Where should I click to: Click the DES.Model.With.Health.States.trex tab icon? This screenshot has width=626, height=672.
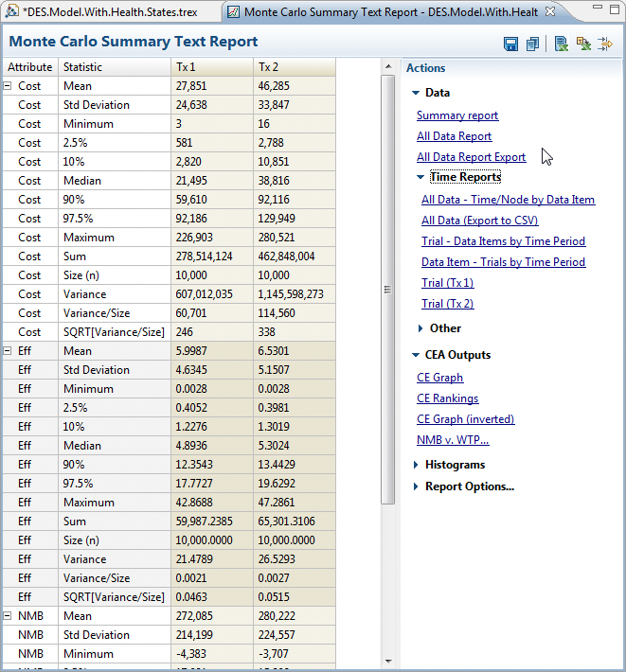pyautogui.click(x=11, y=11)
